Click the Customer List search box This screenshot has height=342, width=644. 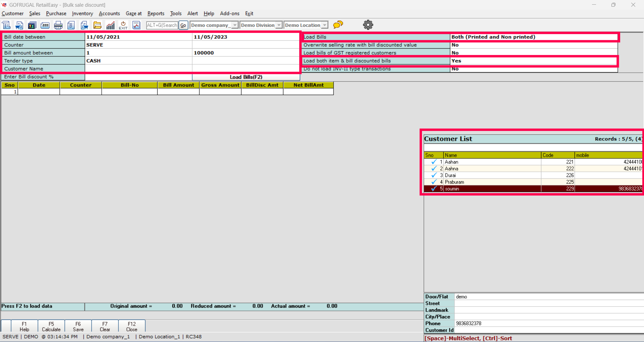pos(533,147)
